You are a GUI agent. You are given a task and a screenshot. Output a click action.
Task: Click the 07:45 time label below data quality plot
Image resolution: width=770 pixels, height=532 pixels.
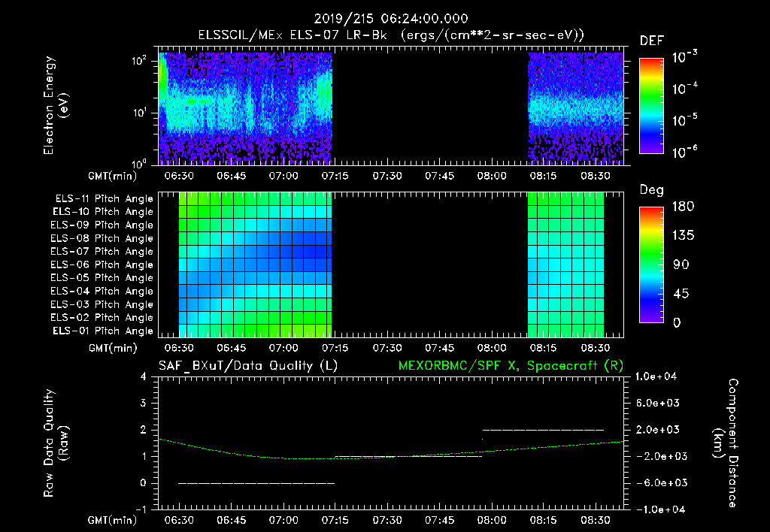coord(439,521)
